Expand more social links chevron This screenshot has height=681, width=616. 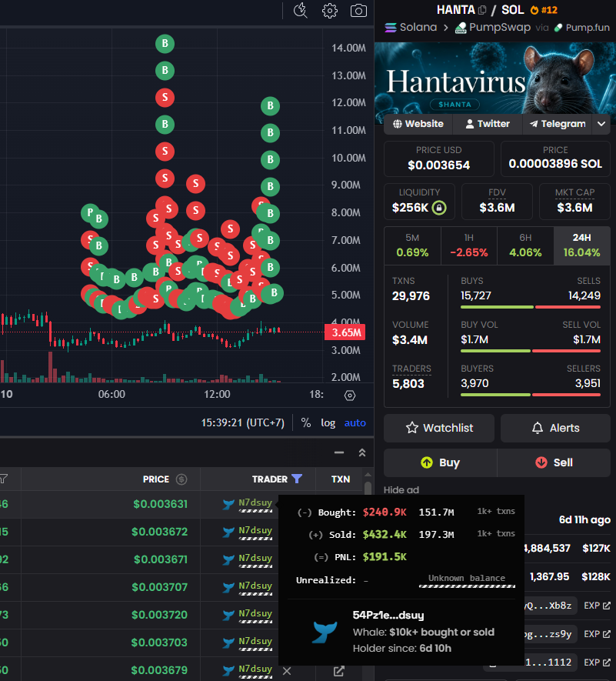[x=601, y=124]
